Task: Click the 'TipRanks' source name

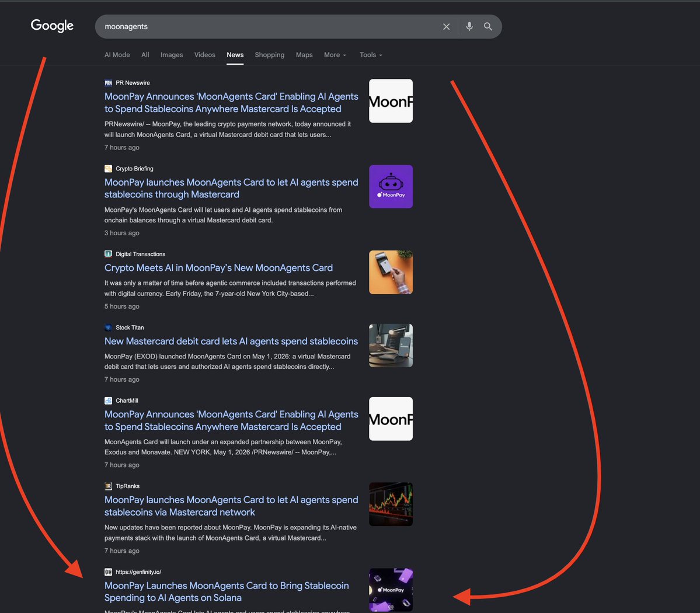Action: coord(127,486)
